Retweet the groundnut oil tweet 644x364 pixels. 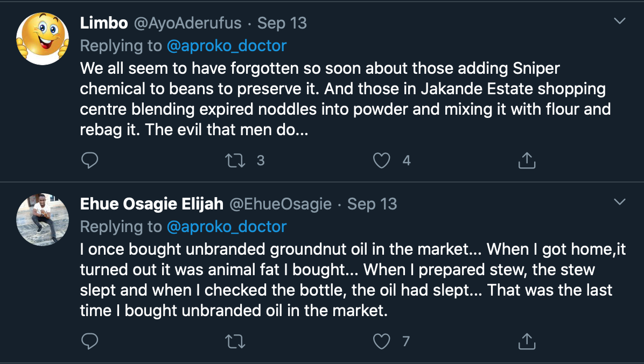pyautogui.click(x=235, y=341)
